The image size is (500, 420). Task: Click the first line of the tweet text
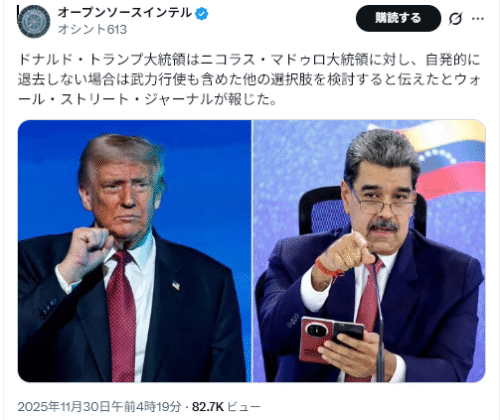pyautogui.click(x=249, y=60)
